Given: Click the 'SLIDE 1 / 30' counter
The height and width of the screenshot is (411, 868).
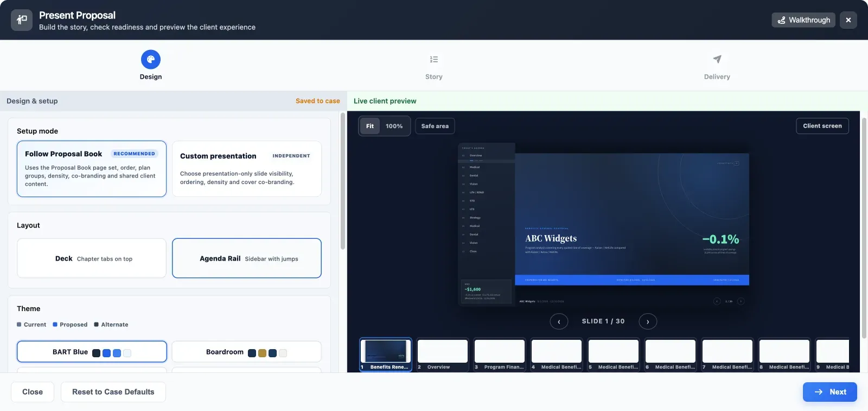Looking at the screenshot, I should click(603, 321).
